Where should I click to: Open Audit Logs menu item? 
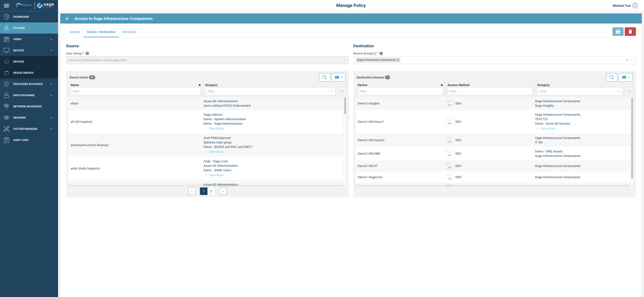pos(29,140)
